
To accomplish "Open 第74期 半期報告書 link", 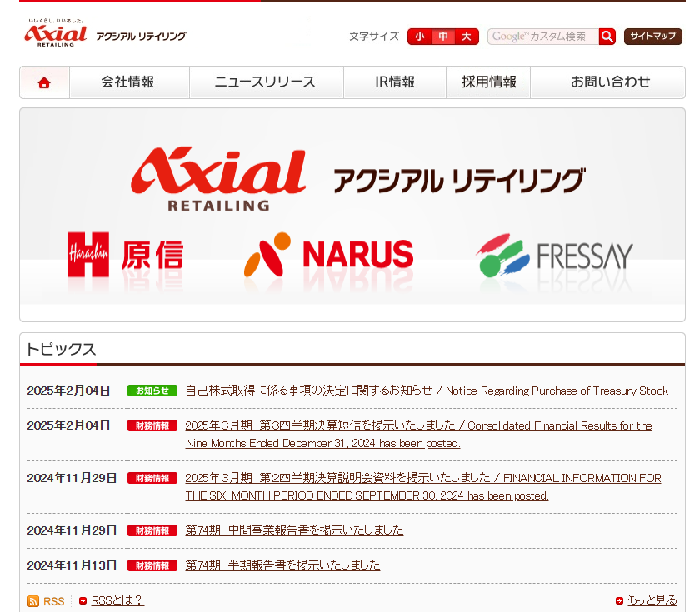I will click(282, 565).
